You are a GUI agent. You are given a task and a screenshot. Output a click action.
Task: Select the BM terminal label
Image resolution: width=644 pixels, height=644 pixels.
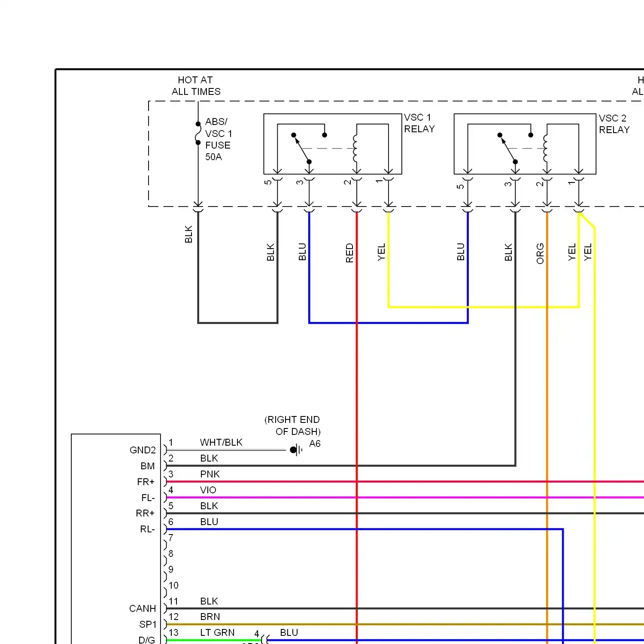[x=147, y=466]
